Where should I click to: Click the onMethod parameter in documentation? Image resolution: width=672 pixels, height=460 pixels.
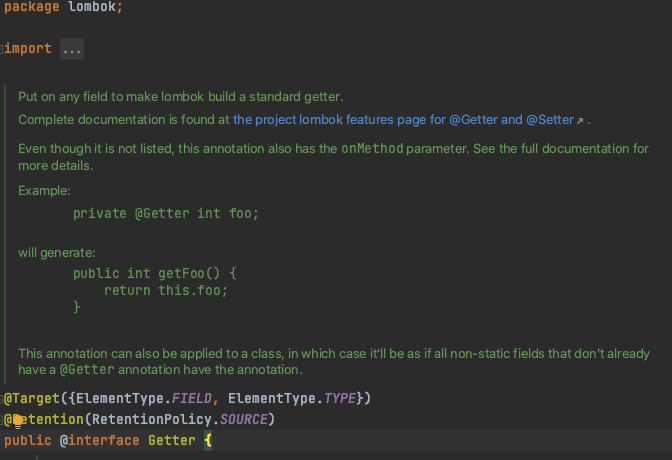click(x=372, y=148)
